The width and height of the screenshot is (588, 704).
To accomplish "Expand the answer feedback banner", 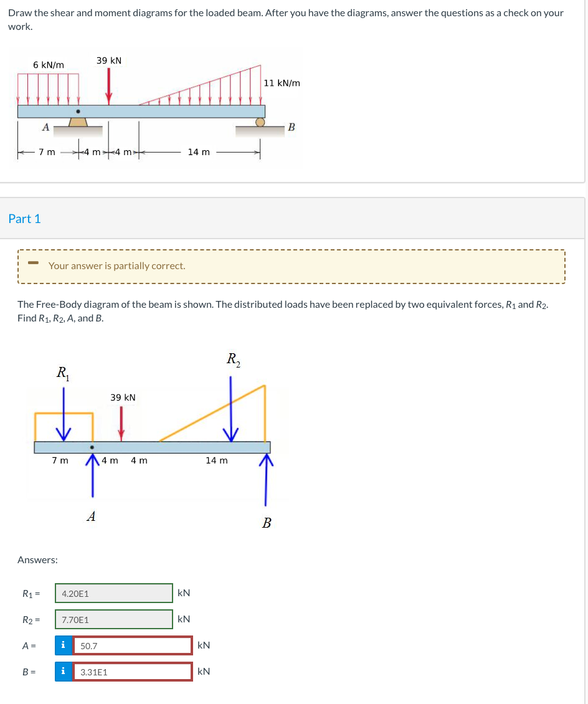I will click(x=292, y=265).
